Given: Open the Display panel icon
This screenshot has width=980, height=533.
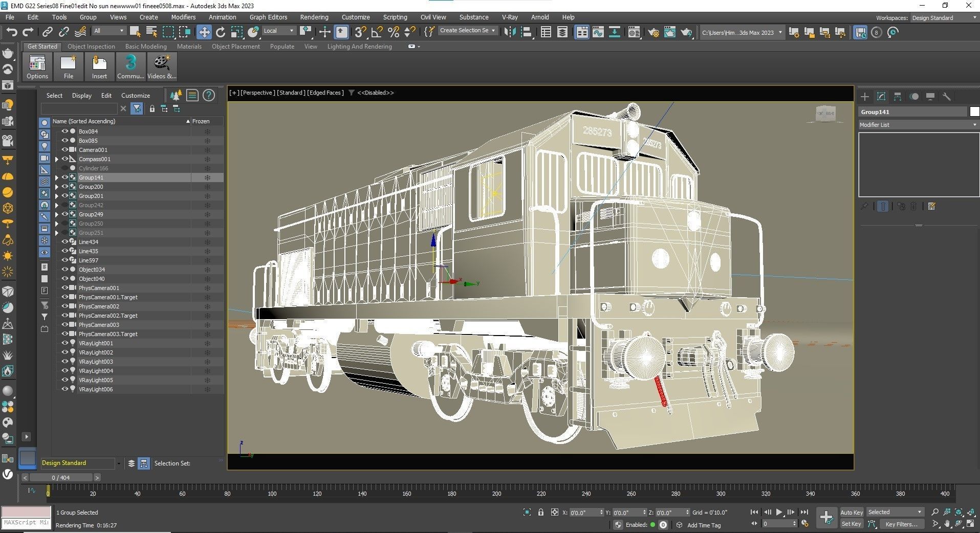Looking at the screenshot, I should [x=930, y=97].
